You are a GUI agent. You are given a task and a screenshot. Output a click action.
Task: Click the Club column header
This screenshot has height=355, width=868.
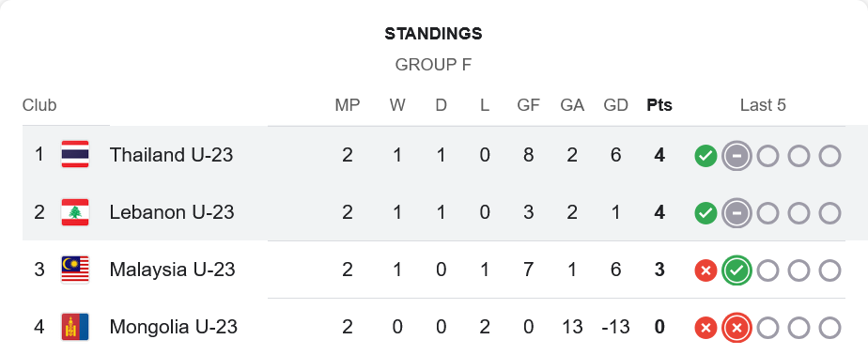tap(39, 105)
